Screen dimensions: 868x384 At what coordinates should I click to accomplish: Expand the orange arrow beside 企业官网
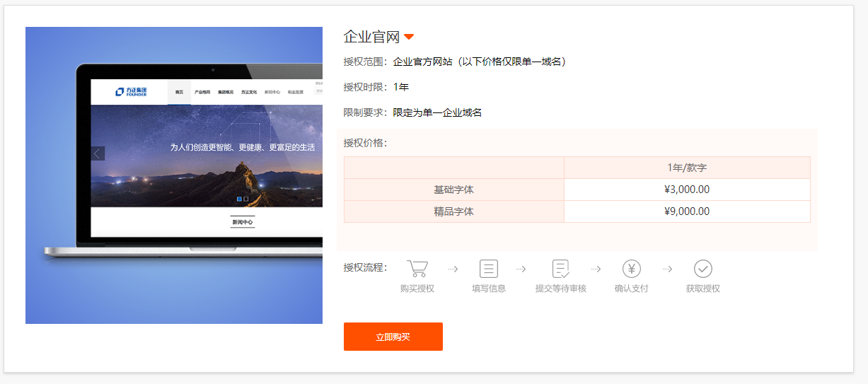[409, 37]
